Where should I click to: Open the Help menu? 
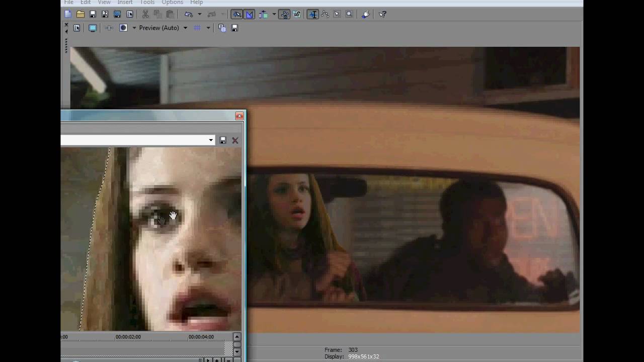196,3
